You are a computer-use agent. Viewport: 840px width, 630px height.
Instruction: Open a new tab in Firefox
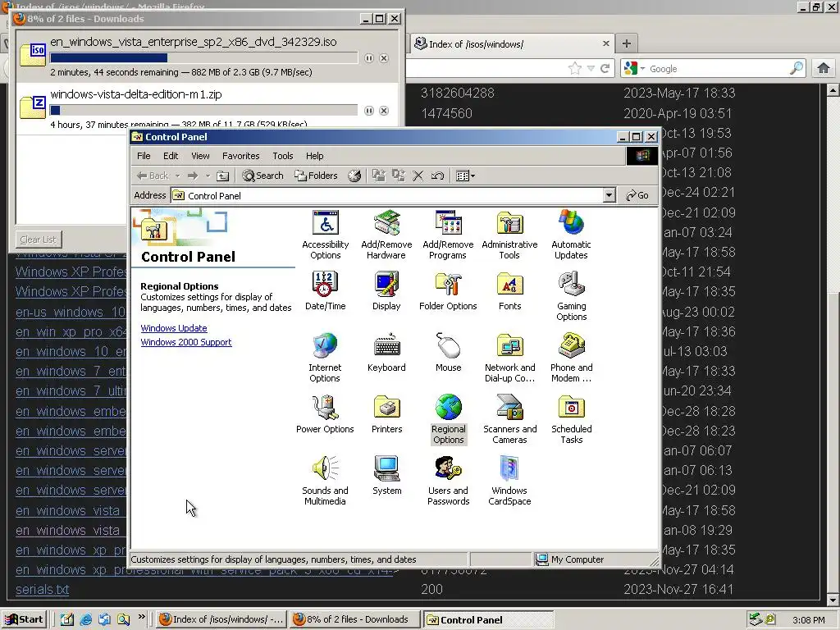(627, 43)
